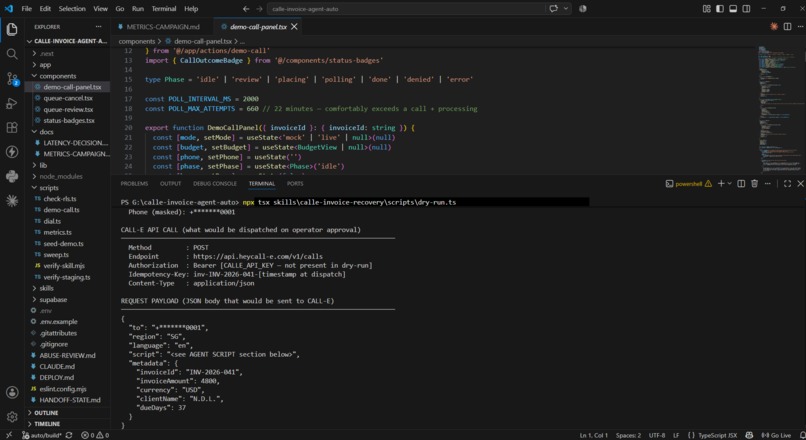Open the Explorer view in activity bar
This screenshot has width=806, height=440.
click(12, 29)
